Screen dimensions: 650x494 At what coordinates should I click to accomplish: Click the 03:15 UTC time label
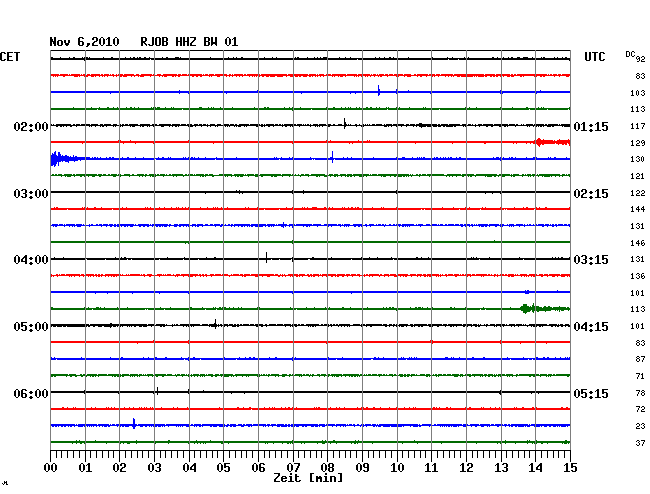[591, 260]
